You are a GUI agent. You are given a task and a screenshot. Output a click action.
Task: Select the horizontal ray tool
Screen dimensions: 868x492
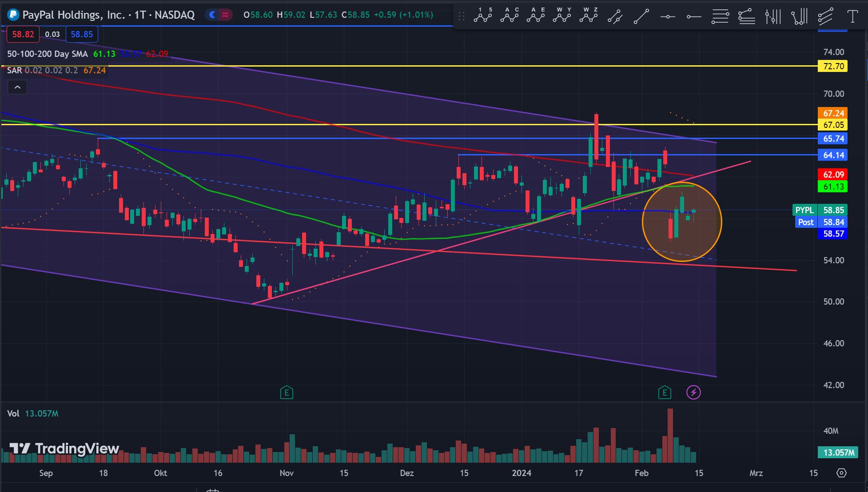[693, 16]
